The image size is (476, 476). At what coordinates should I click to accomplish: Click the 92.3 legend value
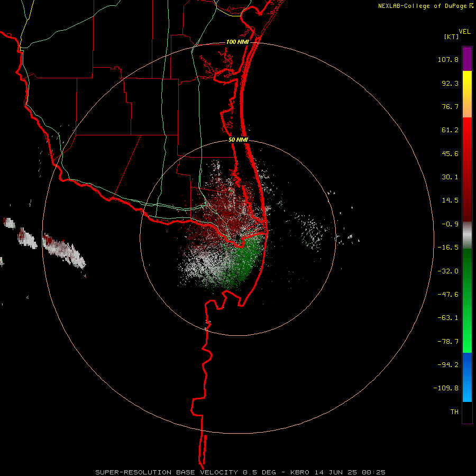click(450, 83)
